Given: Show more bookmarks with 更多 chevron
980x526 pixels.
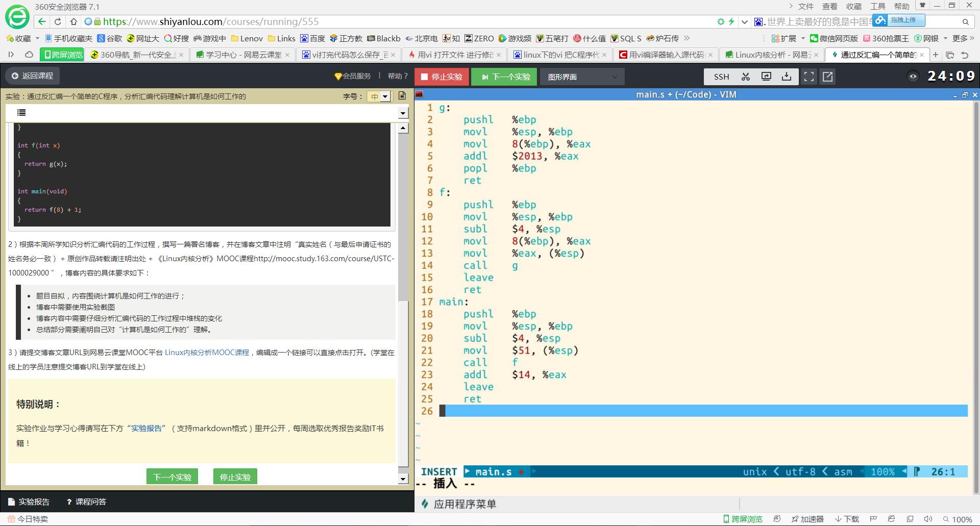Looking at the screenshot, I should (x=963, y=38).
